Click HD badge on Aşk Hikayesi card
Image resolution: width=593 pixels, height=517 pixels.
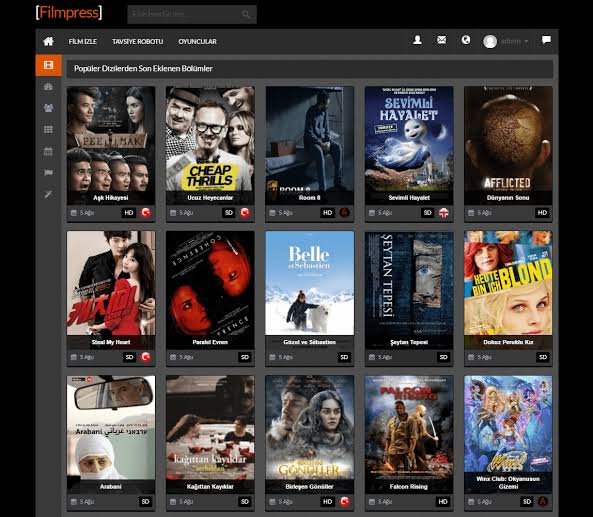tap(129, 213)
